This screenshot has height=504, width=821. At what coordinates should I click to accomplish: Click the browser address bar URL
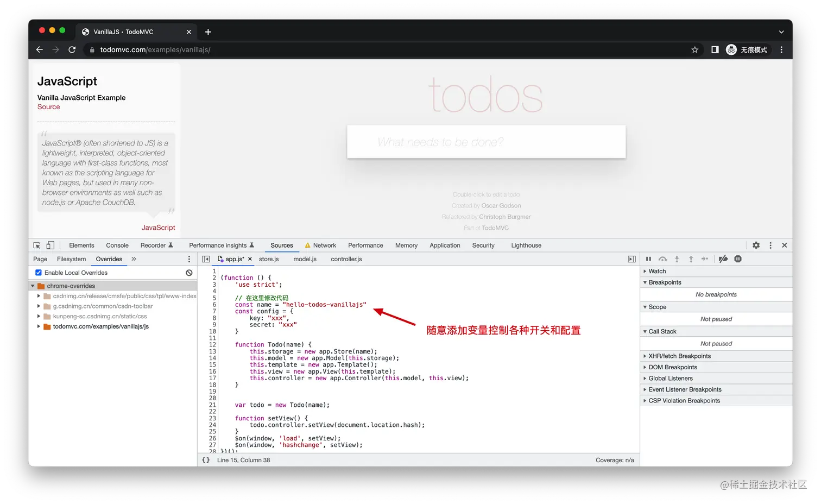pos(155,49)
